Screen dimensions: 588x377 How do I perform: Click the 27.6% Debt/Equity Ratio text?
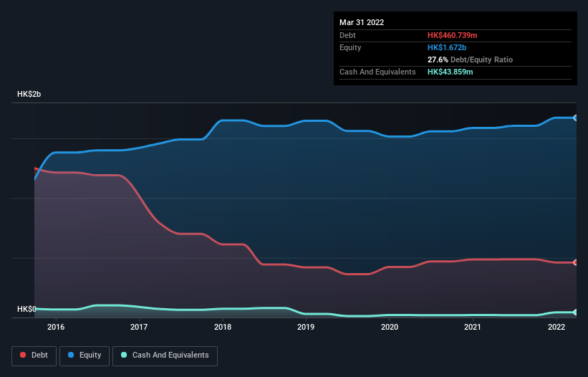[470, 59]
